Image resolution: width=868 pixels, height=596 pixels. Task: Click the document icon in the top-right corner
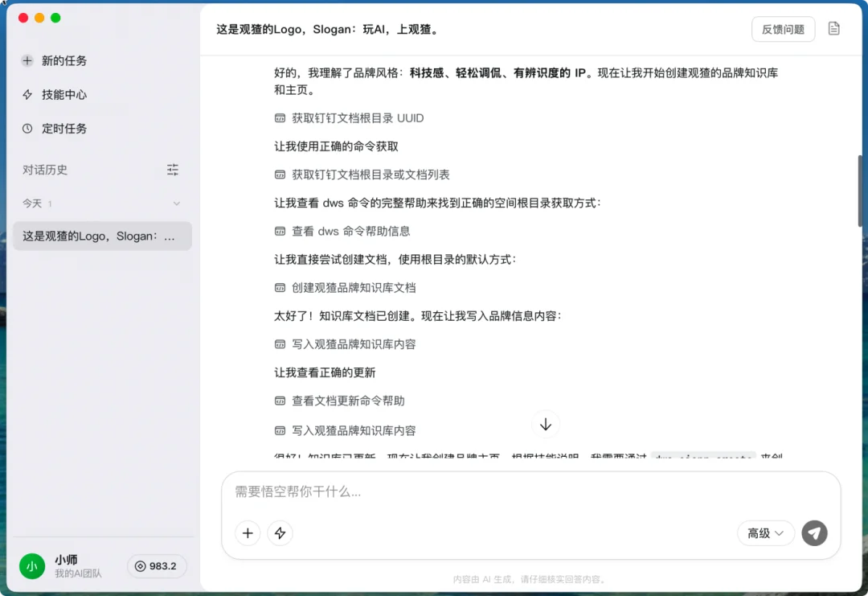coord(833,28)
